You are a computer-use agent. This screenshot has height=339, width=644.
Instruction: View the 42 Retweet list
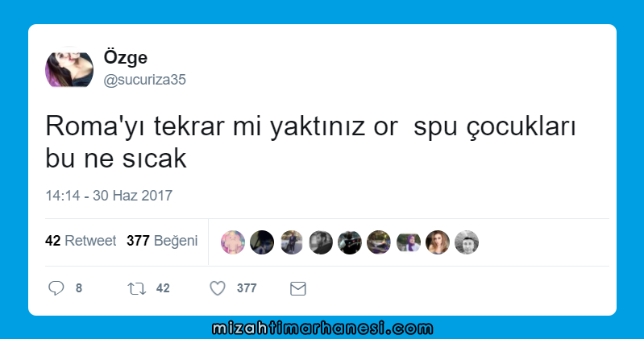(81, 241)
